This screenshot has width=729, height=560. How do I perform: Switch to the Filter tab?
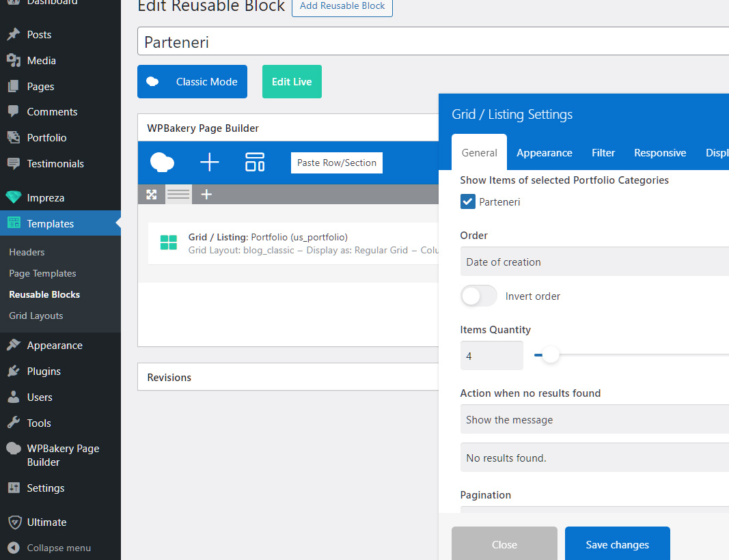point(603,153)
